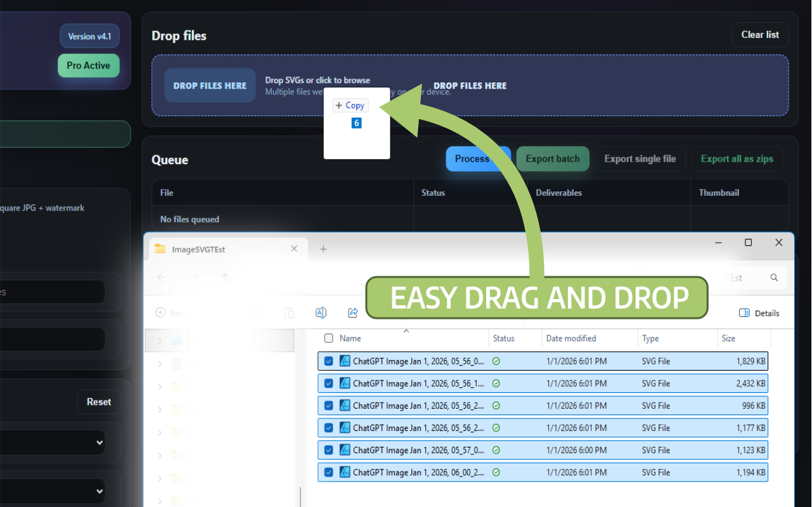Click the New item plus icon
This screenshot has height=507, width=812.
[160, 312]
